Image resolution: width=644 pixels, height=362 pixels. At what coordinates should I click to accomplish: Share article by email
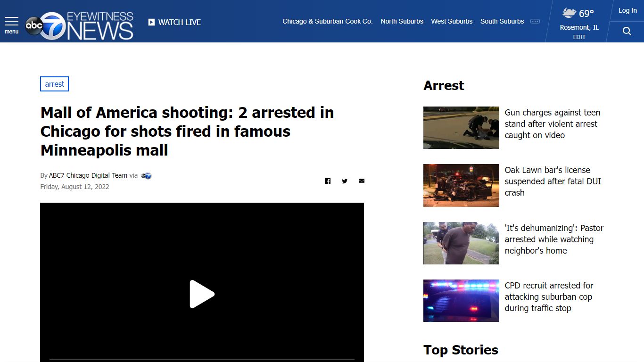pos(362,181)
